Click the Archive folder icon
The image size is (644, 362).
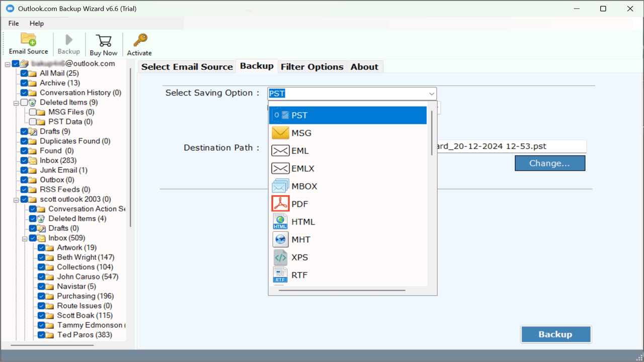(33, 83)
